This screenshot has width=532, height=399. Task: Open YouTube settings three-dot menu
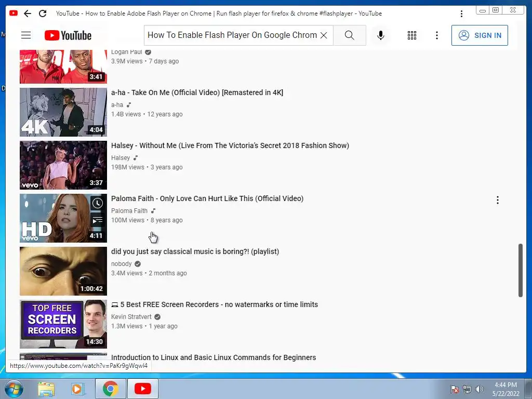[436, 35]
